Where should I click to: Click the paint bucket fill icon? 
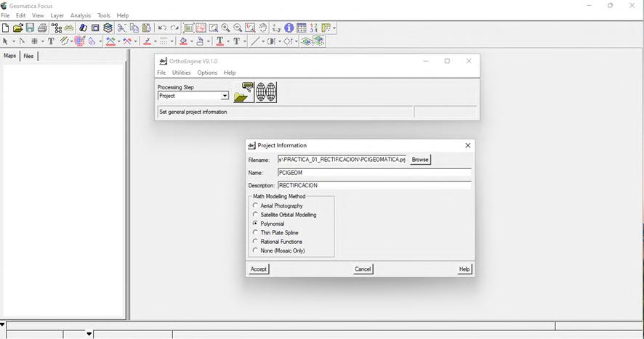point(184,41)
